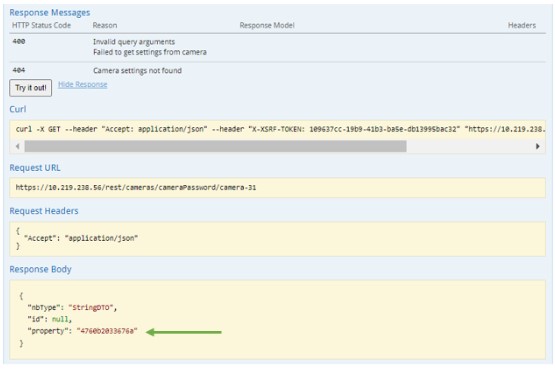Image resolution: width=555 pixels, height=370 pixels.
Task: Click the "id": null line
Action: 50,319
